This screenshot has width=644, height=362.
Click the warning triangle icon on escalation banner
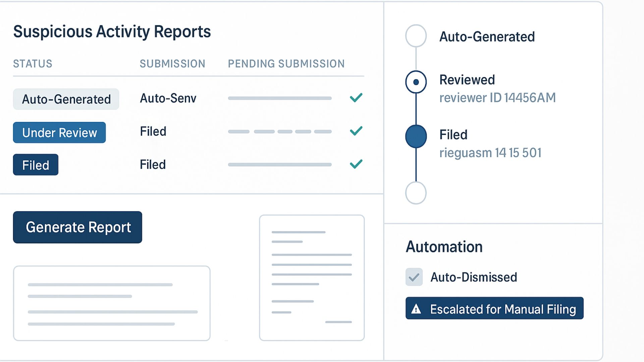coord(416,309)
